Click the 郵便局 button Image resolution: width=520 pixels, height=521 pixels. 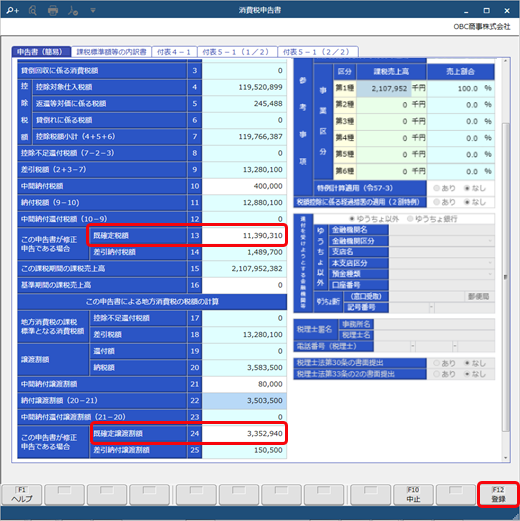[479, 296]
